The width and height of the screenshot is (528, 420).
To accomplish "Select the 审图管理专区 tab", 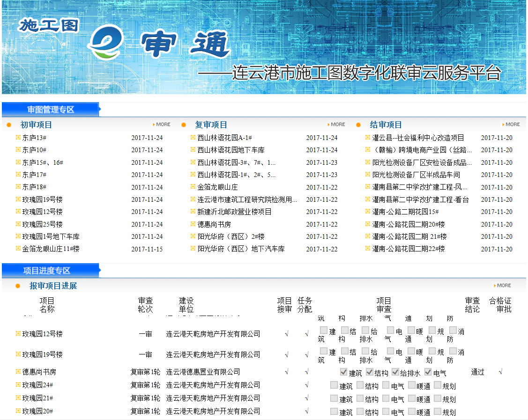I will (51, 110).
